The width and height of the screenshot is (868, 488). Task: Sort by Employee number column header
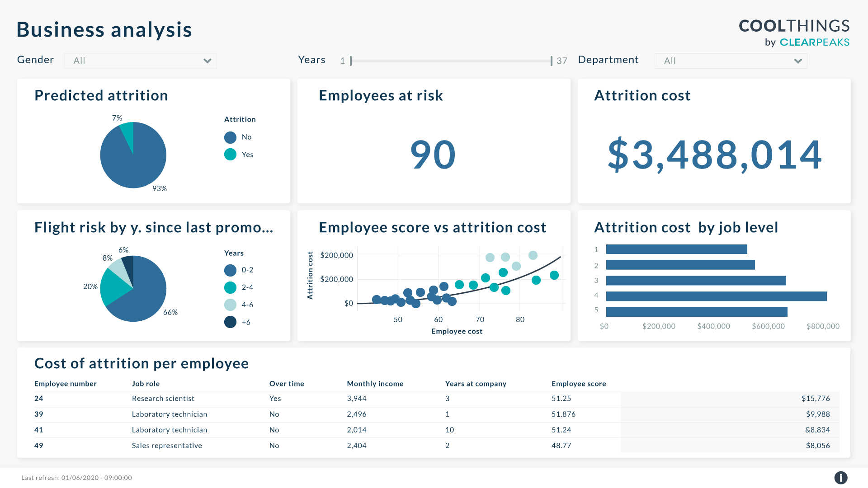[66, 384]
